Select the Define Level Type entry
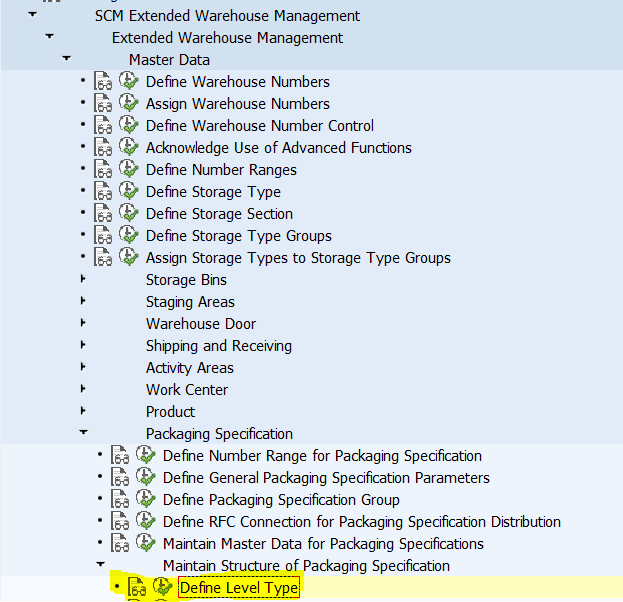The image size is (623, 602). click(x=239, y=588)
